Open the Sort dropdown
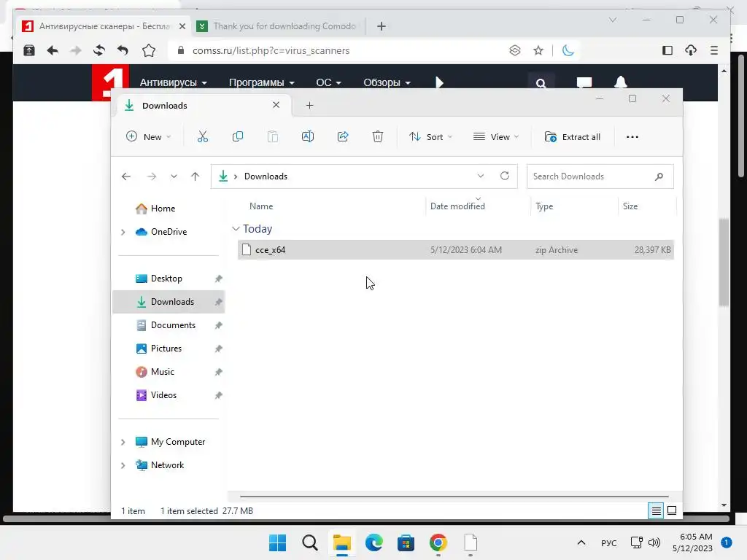 tap(430, 137)
